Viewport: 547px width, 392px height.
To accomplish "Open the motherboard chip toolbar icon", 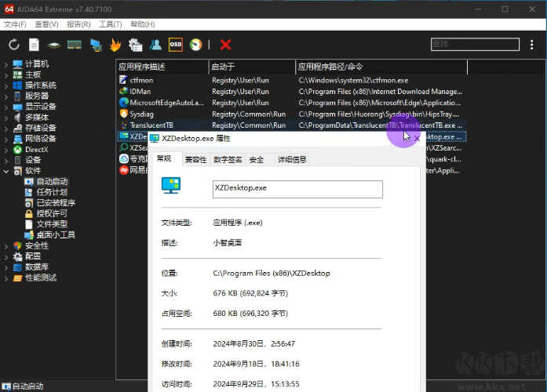I will 53,45.
